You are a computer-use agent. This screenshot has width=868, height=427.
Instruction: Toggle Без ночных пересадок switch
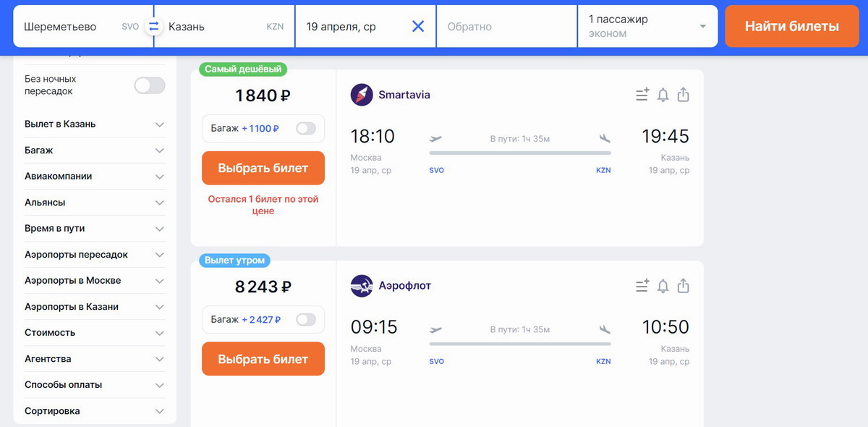click(150, 85)
